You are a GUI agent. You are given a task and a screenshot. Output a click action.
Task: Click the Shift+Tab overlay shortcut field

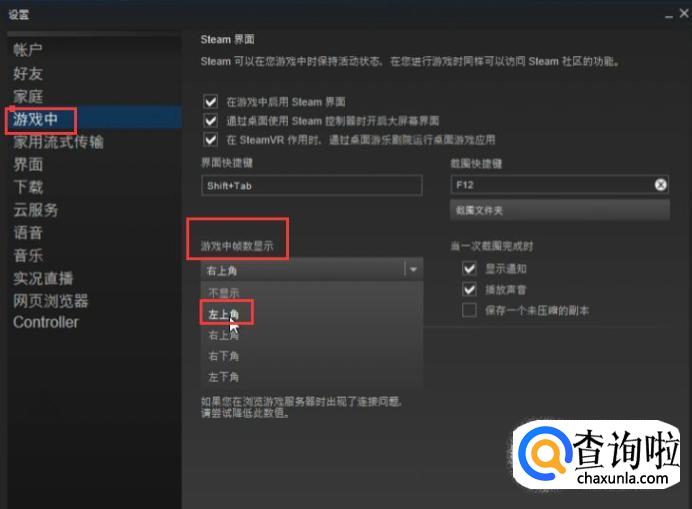312,185
